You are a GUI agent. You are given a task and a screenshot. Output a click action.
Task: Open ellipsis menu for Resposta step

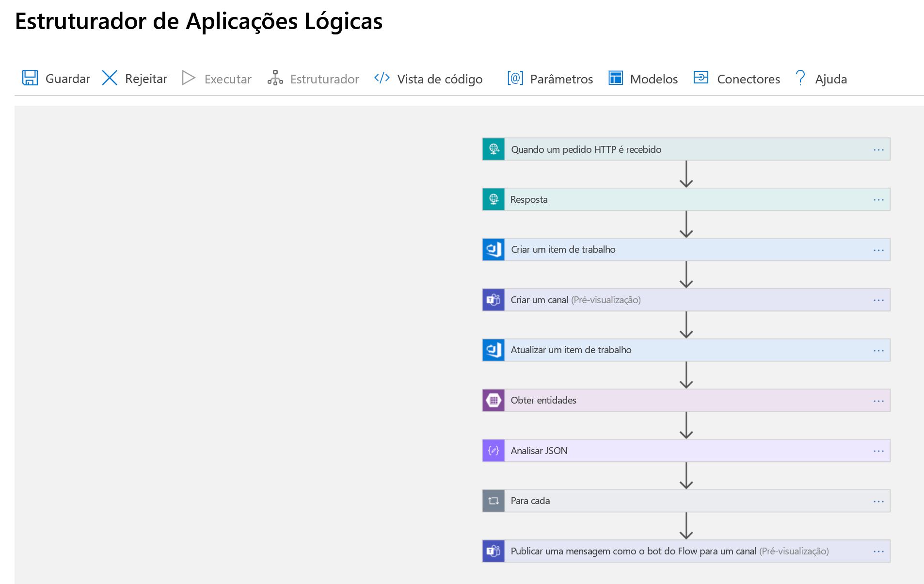tap(878, 200)
